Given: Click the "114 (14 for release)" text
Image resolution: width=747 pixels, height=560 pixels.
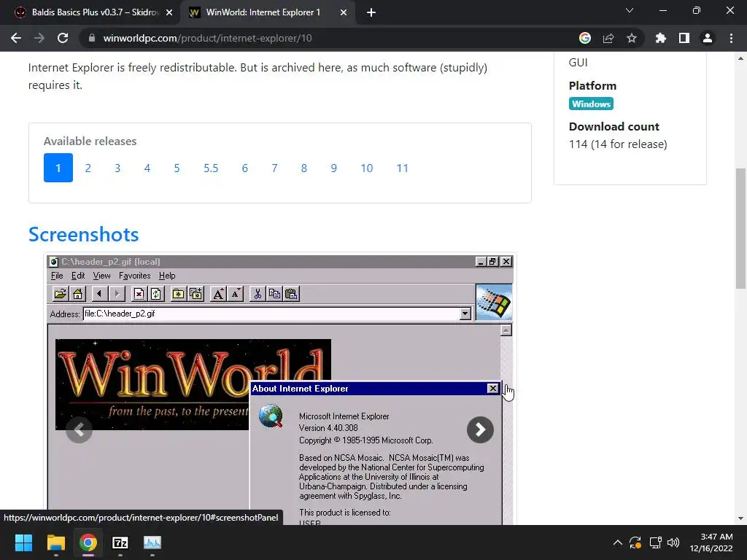Looking at the screenshot, I should coord(618,144).
